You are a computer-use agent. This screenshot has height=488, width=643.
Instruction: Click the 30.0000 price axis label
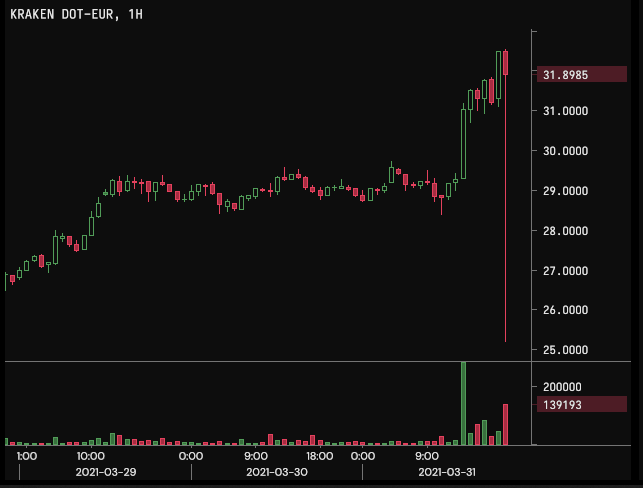point(565,151)
